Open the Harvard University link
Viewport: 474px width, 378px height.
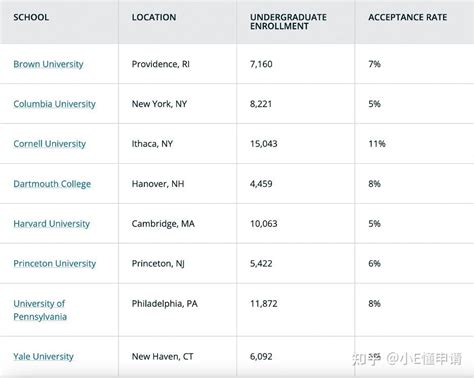[x=52, y=224]
